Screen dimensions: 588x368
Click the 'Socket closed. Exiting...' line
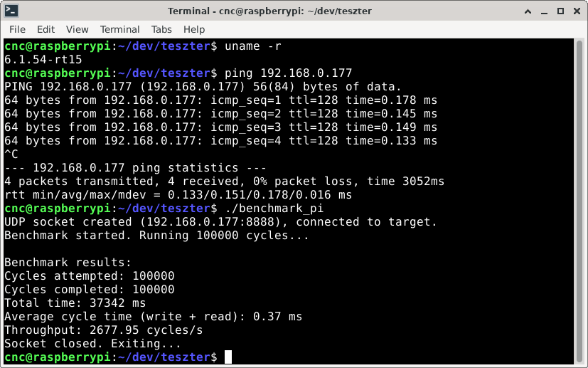[x=92, y=343]
